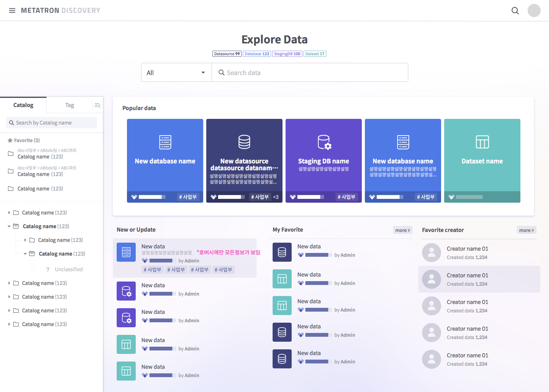Screen dimensions: 549x392
Task: Open the All filter dropdown
Action: click(176, 72)
